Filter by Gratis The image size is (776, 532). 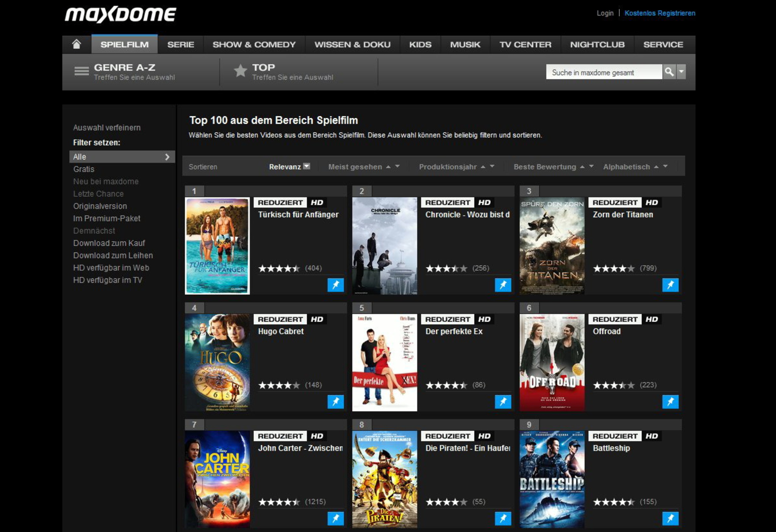(x=84, y=169)
